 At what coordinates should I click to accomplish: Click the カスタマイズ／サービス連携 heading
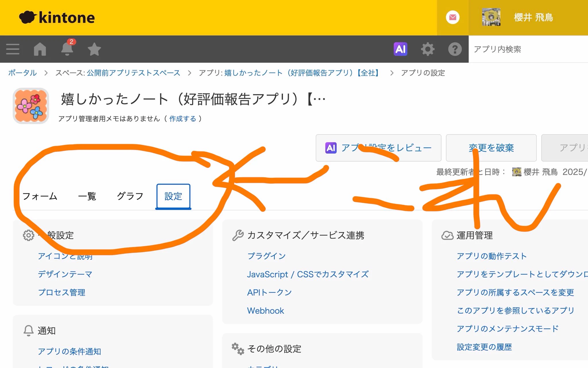click(306, 235)
